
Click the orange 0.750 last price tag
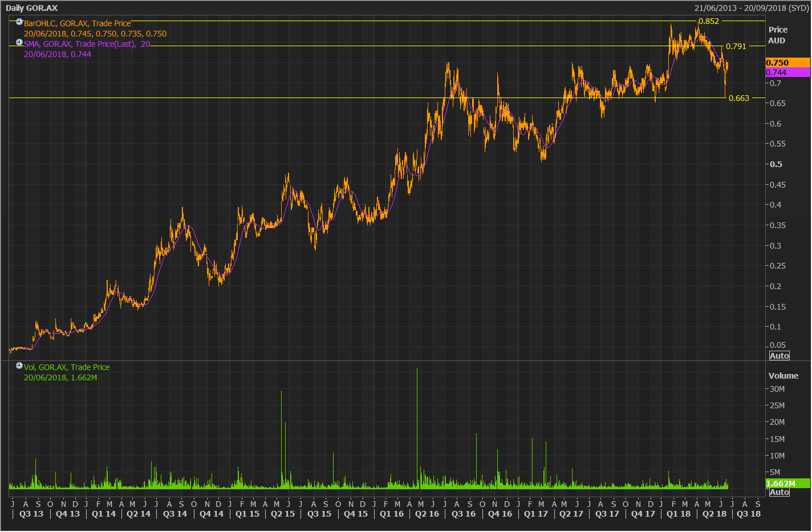(x=787, y=63)
